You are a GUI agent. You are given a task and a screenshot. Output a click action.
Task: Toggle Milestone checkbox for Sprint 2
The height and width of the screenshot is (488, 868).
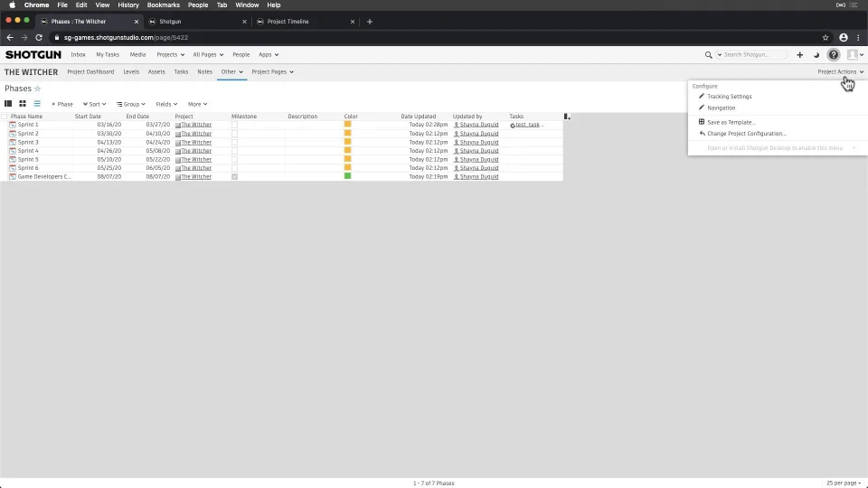(235, 134)
